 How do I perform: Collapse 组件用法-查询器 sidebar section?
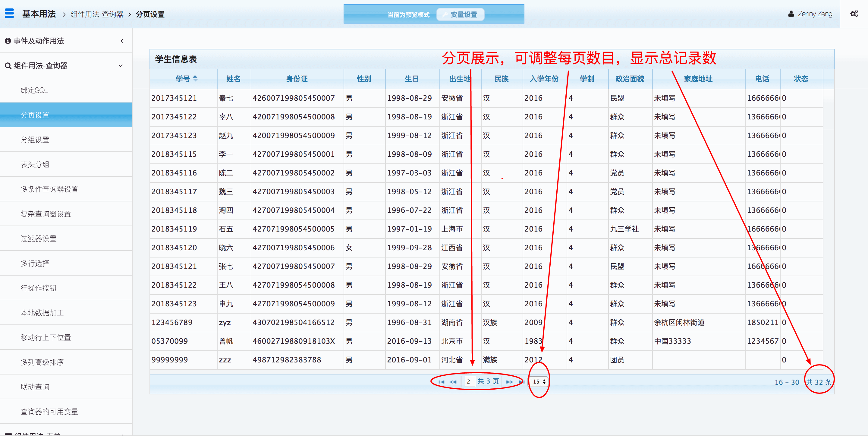point(121,66)
